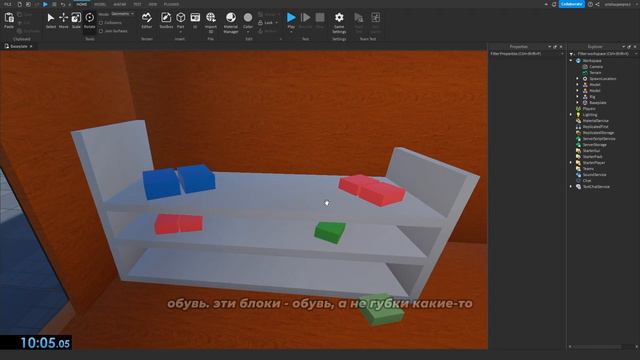Click the Color tool icon
The width and height of the screenshot is (640, 360).
tap(248, 18)
